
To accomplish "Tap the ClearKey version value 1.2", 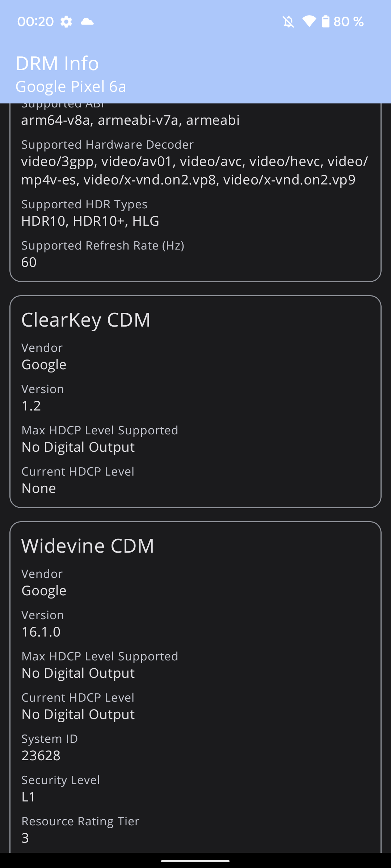I will tap(31, 406).
